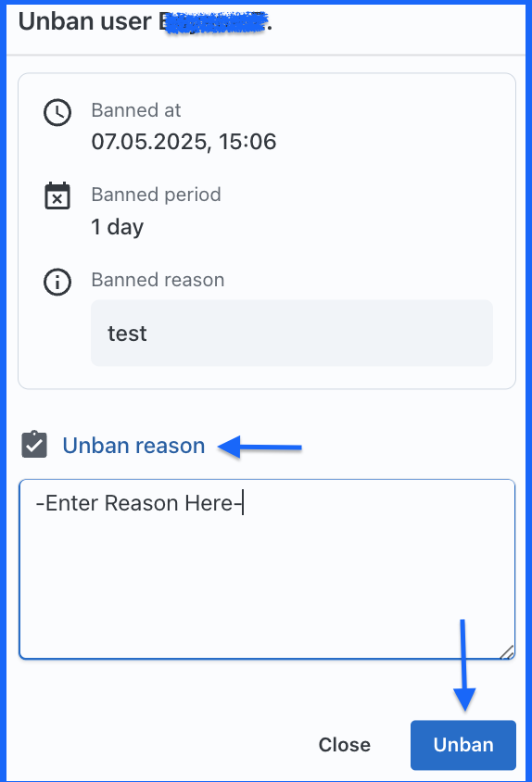532x782 pixels.
Task: Click the word test in the reason box
Action: point(127,334)
